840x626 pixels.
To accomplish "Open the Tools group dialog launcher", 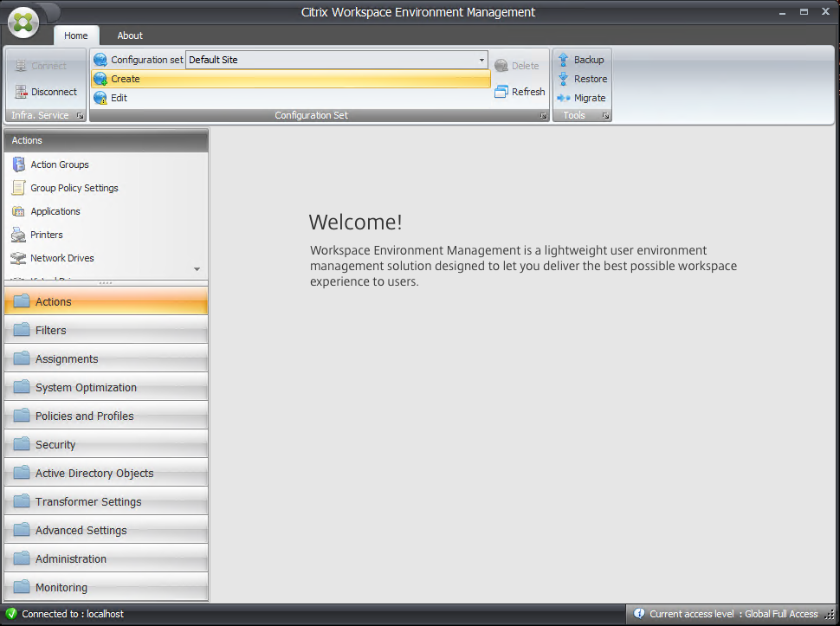I will click(x=605, y=115).
